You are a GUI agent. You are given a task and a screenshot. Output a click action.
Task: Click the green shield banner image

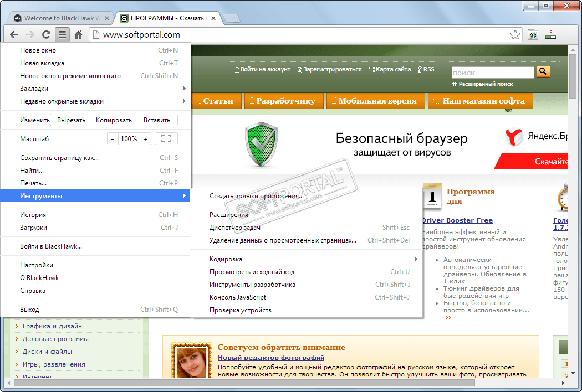tap(261, 144)
